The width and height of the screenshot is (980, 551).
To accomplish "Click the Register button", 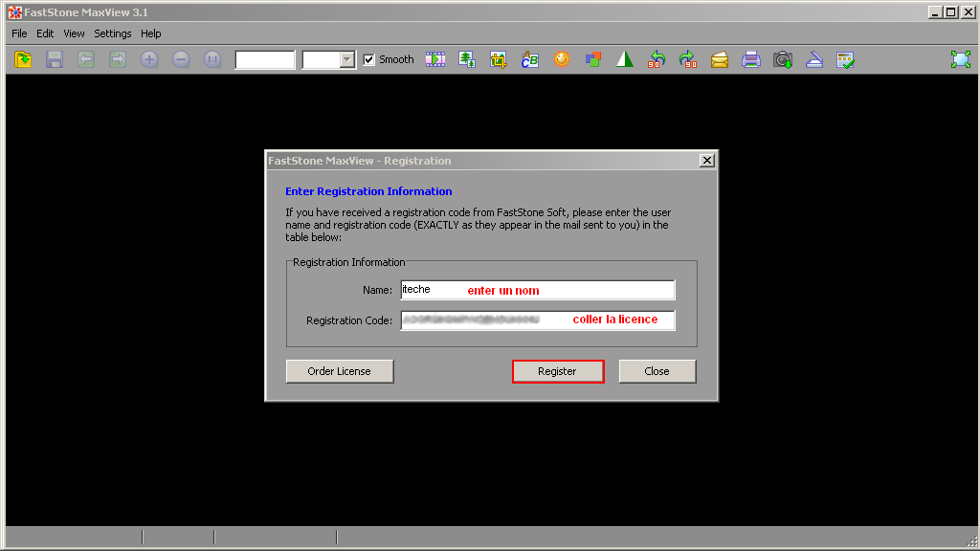I will tap(558, 371).
